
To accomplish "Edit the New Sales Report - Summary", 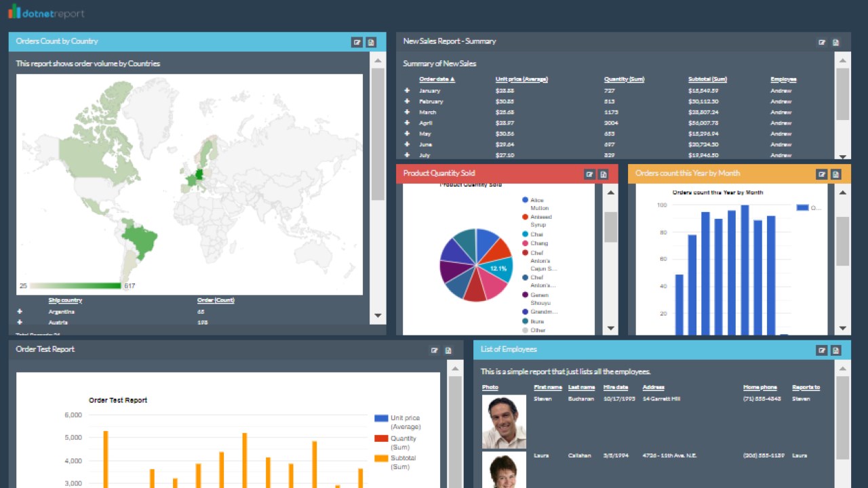I will (822, 42).
